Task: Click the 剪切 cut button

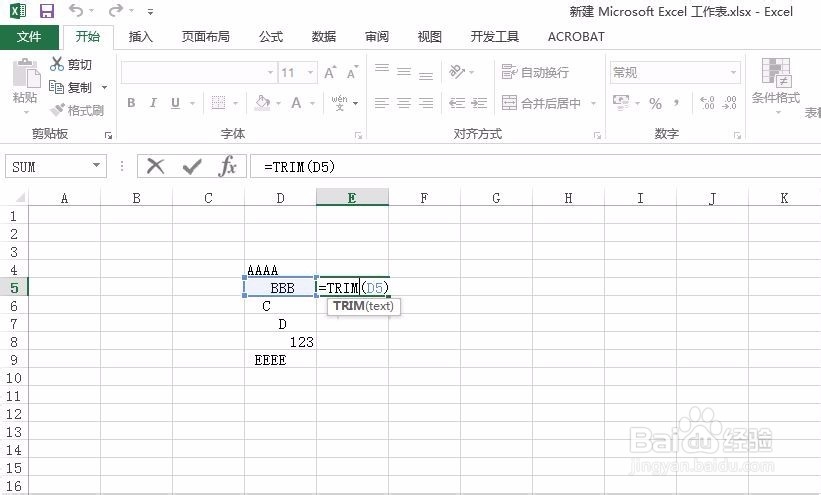Action: click(71, 64)
